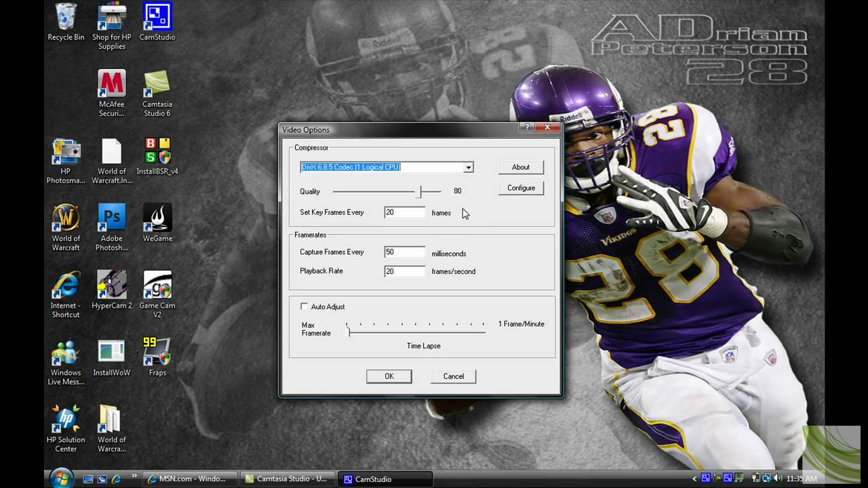This screenshot has height=488, width=868.
Task: Launch the CamStudio desktop shortcut
Action: point(157,22)
